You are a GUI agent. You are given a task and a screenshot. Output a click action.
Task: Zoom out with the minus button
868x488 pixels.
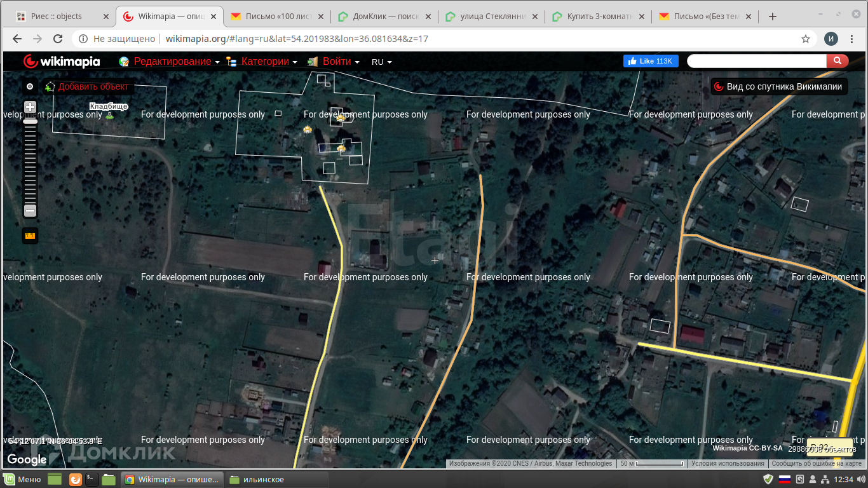coord(30,210)
